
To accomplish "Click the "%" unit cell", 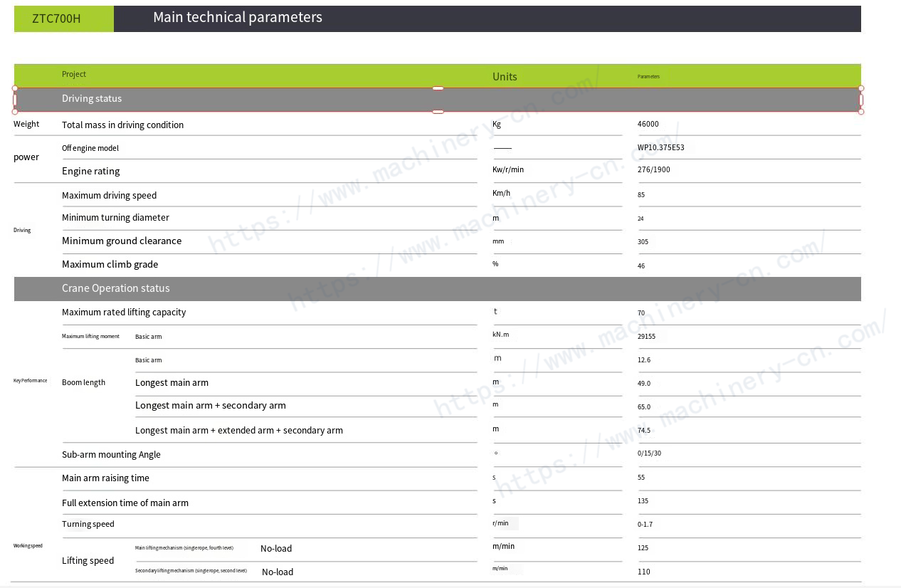I will tap(495, 263).
